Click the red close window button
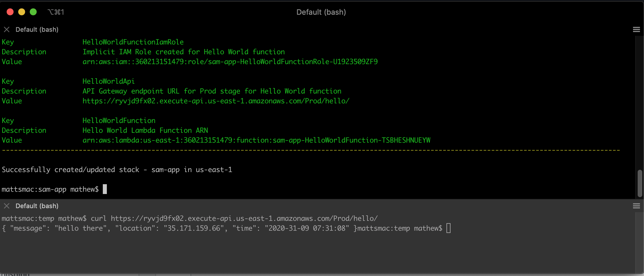This screenshot has width=644, height=276. tap(10, 12)
